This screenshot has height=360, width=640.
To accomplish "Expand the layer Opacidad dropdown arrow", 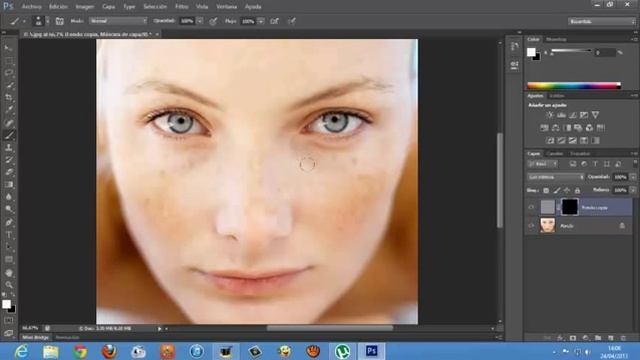I will (x=633, y=177).
